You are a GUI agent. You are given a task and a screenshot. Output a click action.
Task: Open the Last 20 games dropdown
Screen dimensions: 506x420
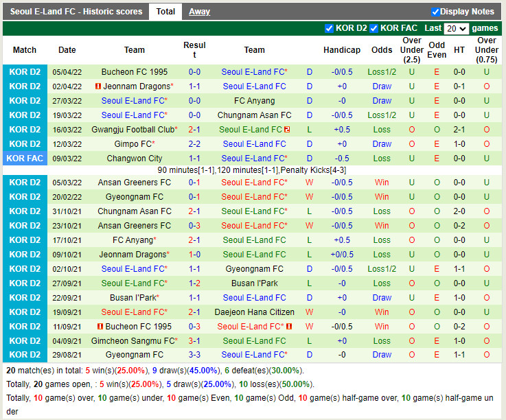click(x=456, y=28)
